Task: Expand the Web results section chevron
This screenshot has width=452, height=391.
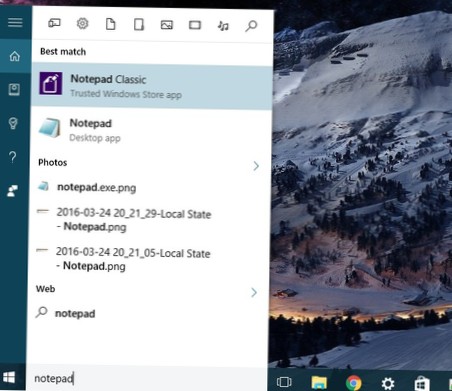Action: click(254, 292)
